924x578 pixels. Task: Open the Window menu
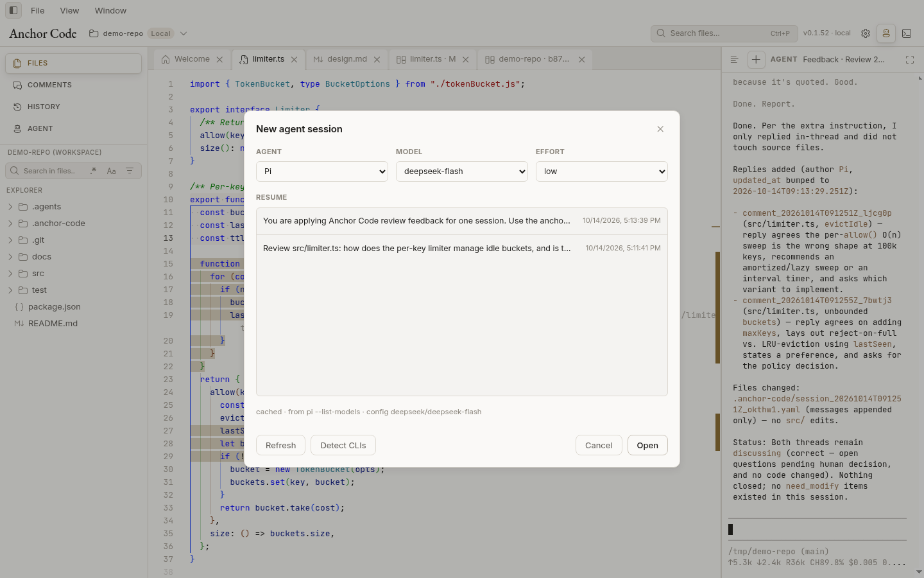[x=110, y=10]
